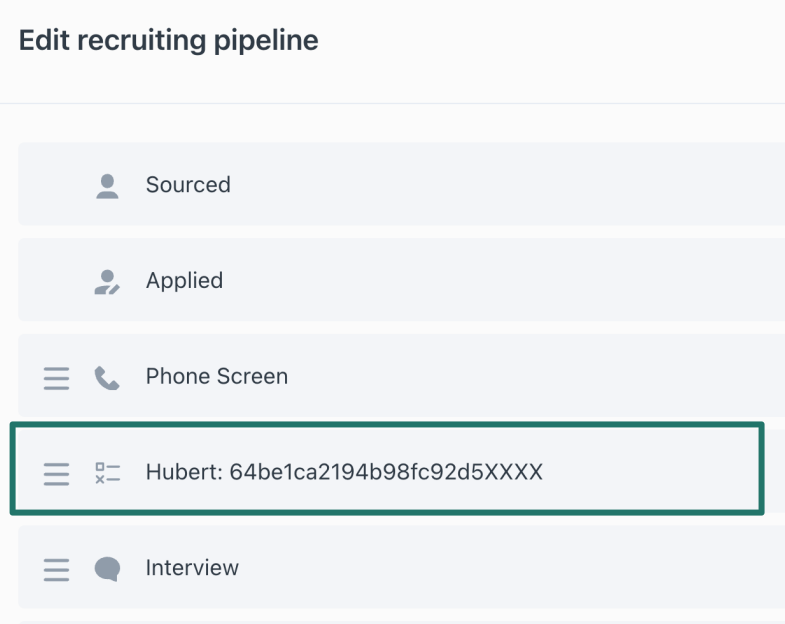The image size is (785, 624).
Task: Click empty area of Phone Screen row
Action: 501,376
